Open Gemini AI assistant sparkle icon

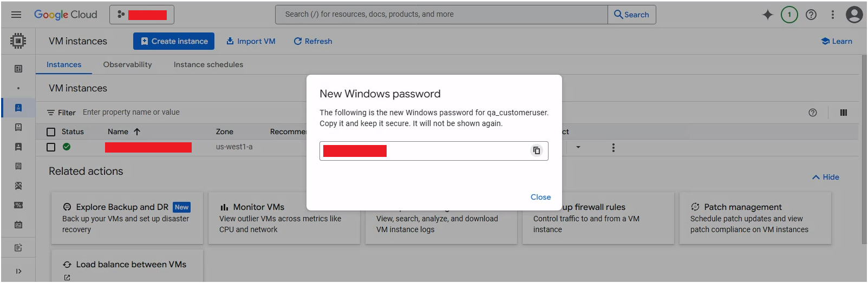coord(767,15)
